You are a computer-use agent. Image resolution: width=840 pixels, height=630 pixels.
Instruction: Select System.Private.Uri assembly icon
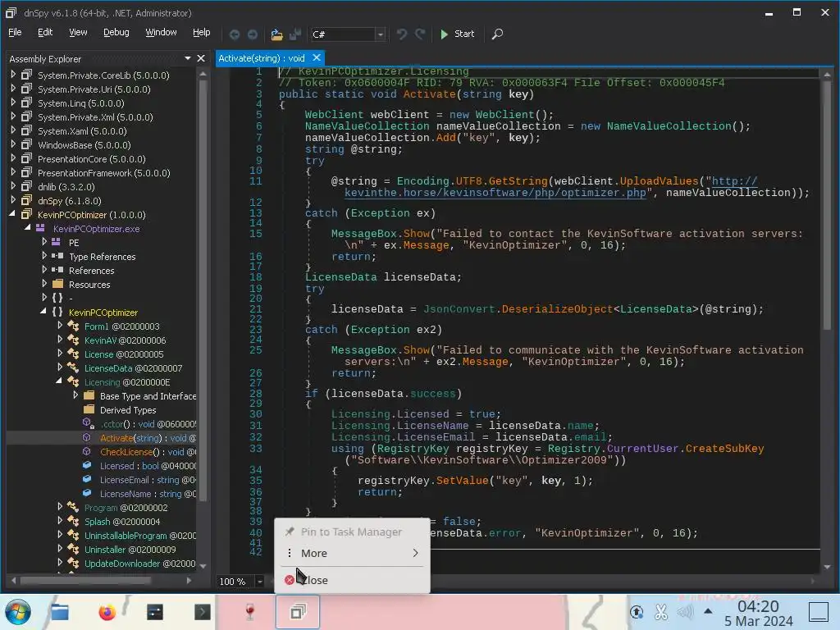(26, 89)
